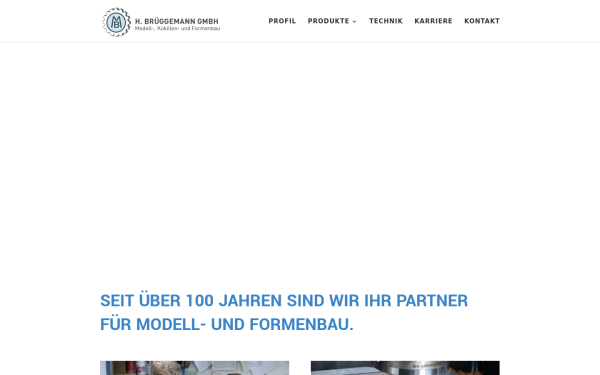600x375 pixels.
Task: Open the Profil menu item
Action: click(x=282, y=21)
